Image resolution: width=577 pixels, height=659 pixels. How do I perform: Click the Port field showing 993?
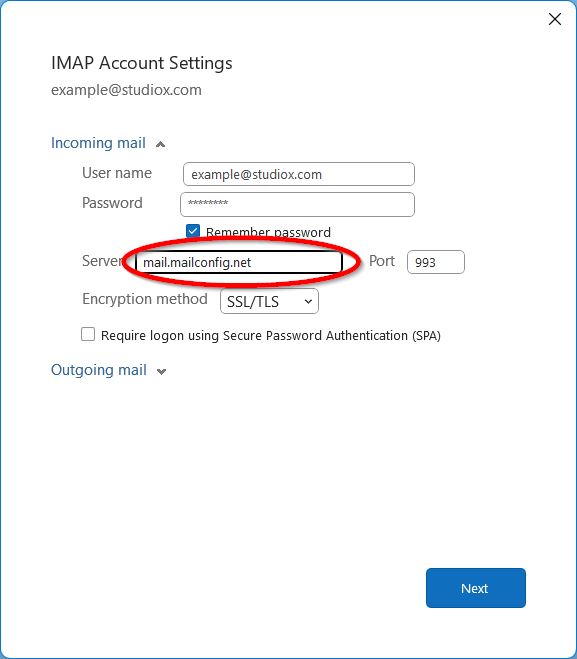click(436, 262)
